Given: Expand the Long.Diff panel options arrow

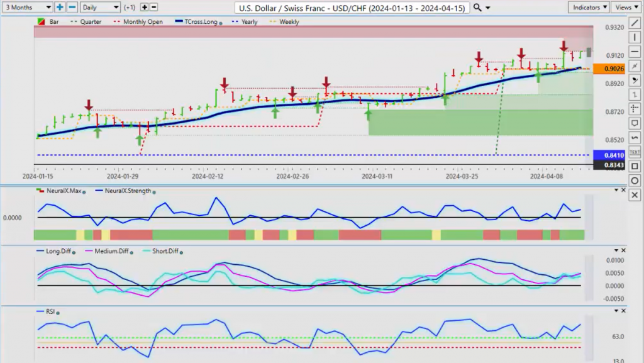Looking at the screenshot, I should tap(616, 250).
